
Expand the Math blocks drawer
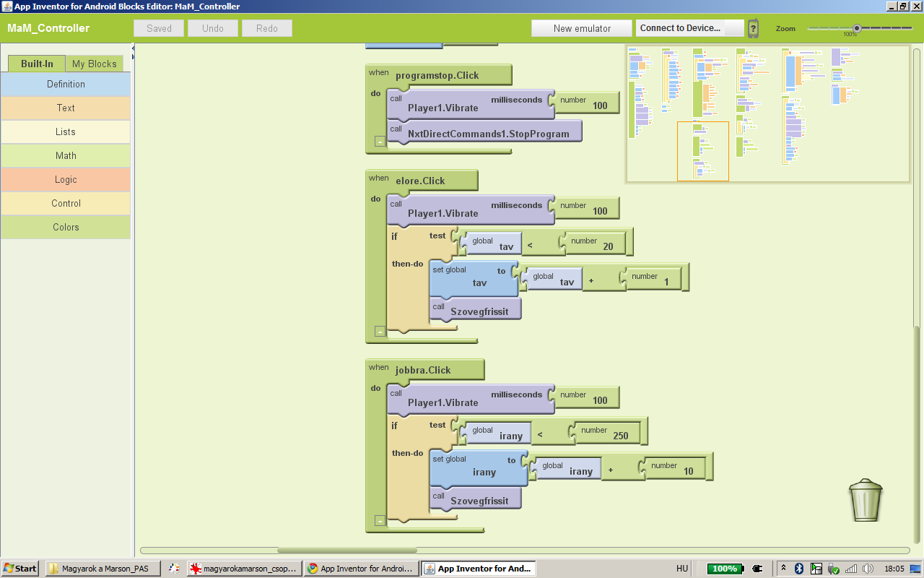(x=66, y=155)
